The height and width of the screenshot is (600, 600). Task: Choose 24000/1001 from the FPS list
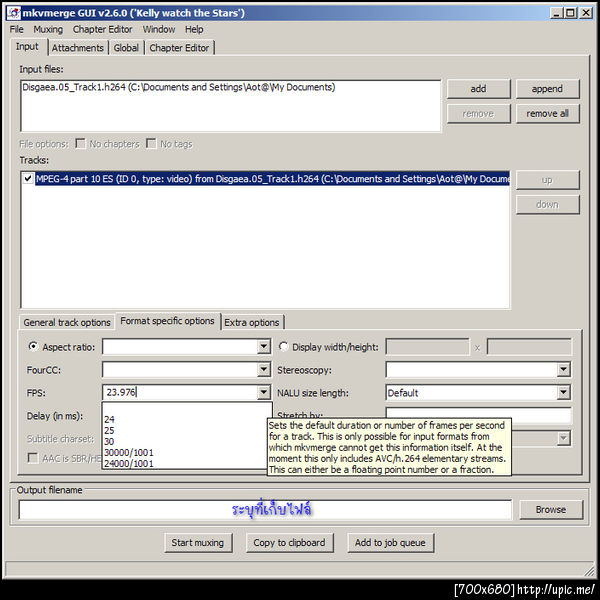click(x=186, y=463)
